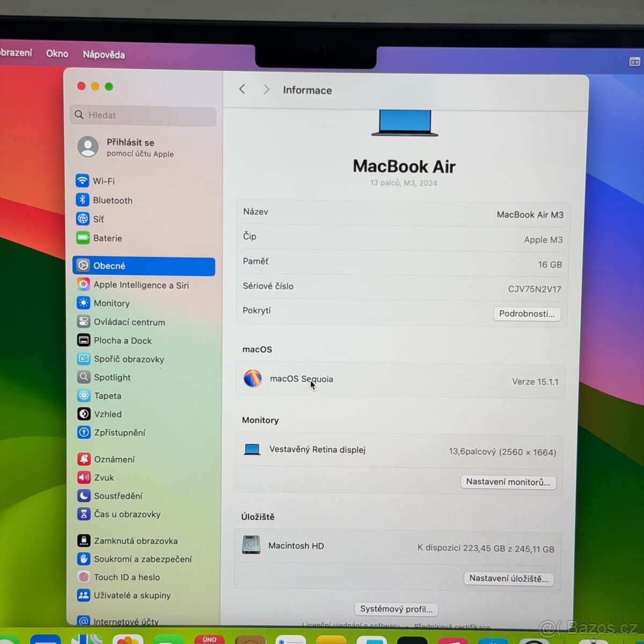The image size is (644, 644).
Task: Click the Podrobnosti... coverage button
Action: (527, 314)
